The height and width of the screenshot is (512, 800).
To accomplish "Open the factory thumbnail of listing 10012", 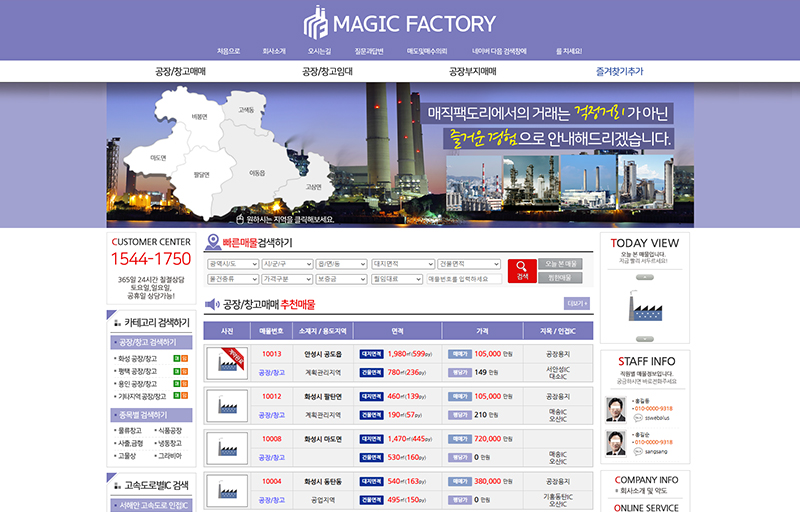I will coord(227,406).
